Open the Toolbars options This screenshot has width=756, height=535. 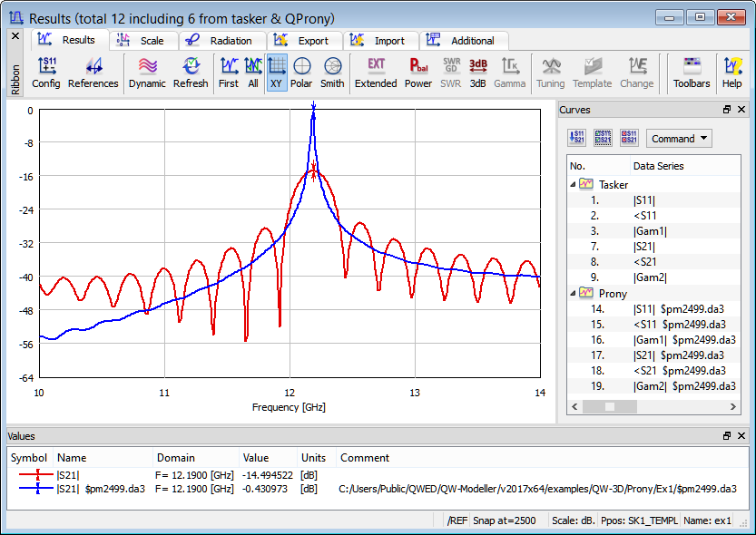692,73
